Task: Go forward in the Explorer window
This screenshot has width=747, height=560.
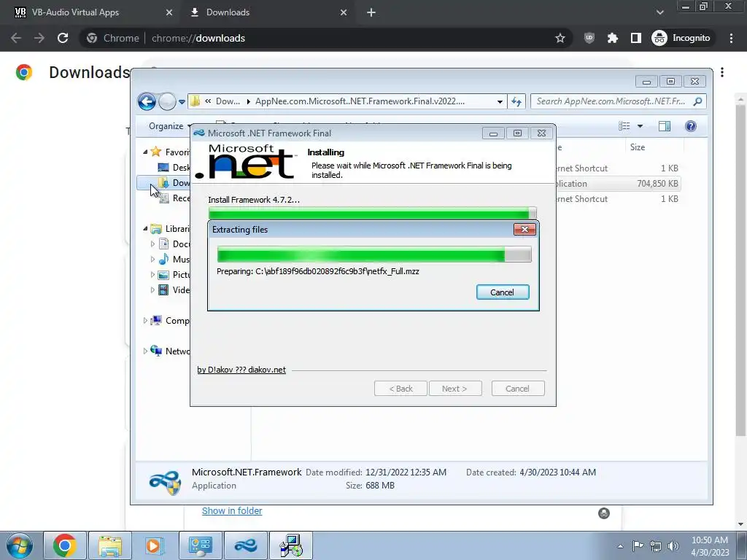Action: (x=167, y=101)
